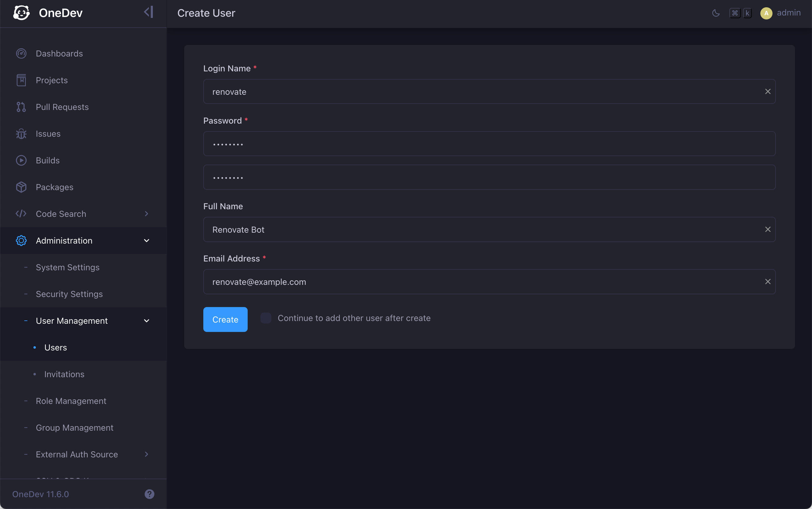
Task: Open Role Management
Action: [71, 401]
